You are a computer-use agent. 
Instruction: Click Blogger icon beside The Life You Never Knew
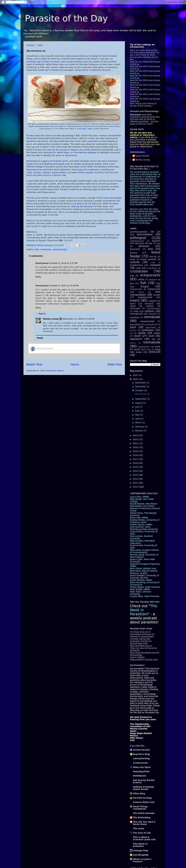[x=131, y=822]
